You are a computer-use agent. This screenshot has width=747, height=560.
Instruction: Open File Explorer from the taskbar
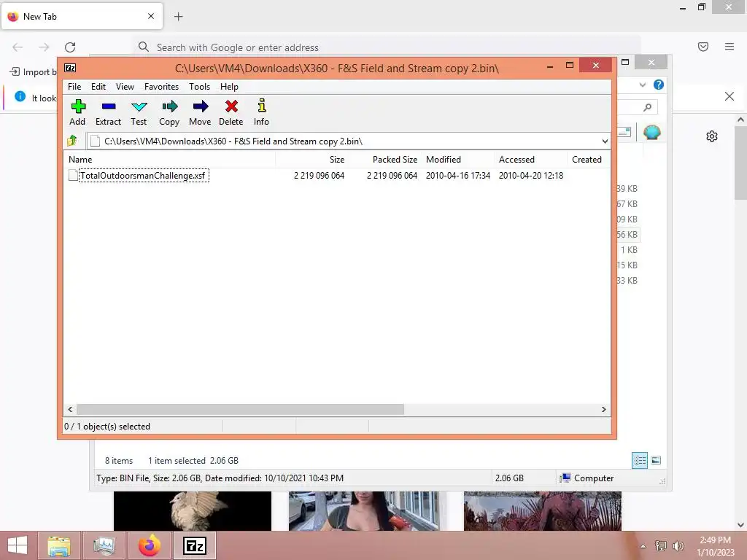point(59,545)
